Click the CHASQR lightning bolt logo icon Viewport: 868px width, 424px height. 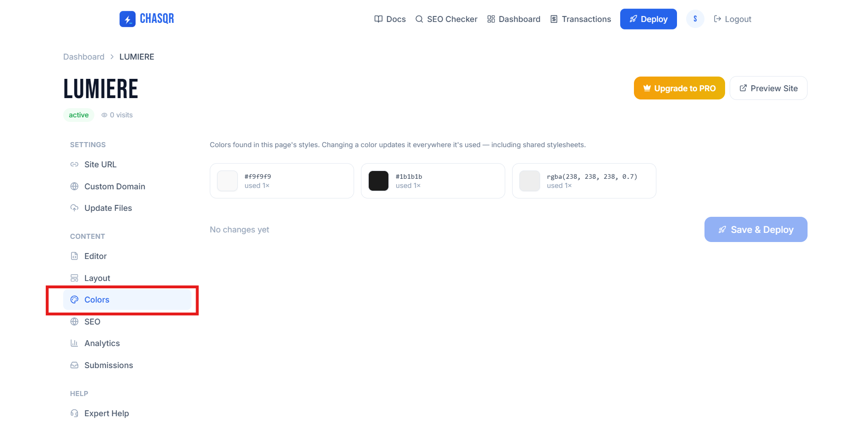pos(127,19)
